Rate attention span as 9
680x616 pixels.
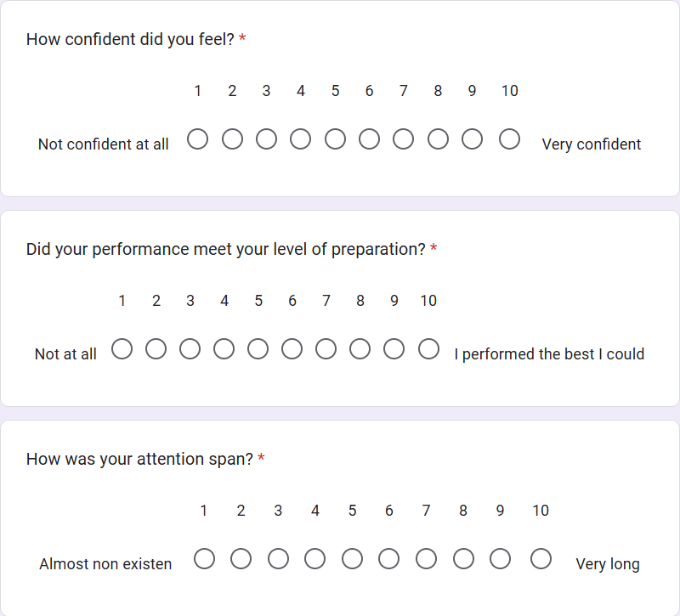500,559
